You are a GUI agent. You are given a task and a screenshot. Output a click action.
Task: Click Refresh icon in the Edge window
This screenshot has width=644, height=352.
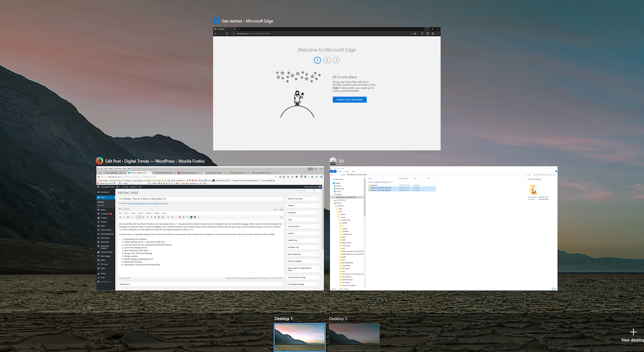pos(227,33)
